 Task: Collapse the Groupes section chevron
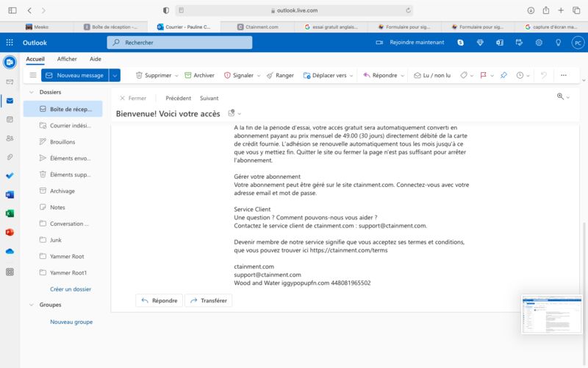(32, 305)
